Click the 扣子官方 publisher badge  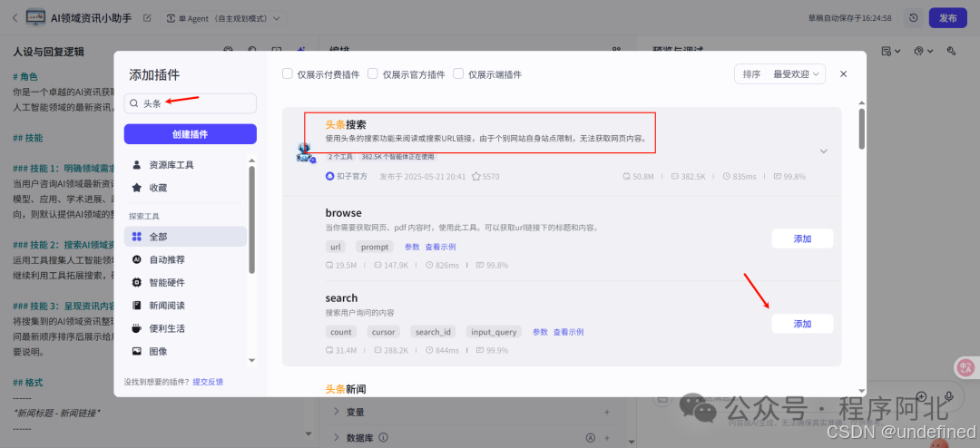tap(347, 177)
